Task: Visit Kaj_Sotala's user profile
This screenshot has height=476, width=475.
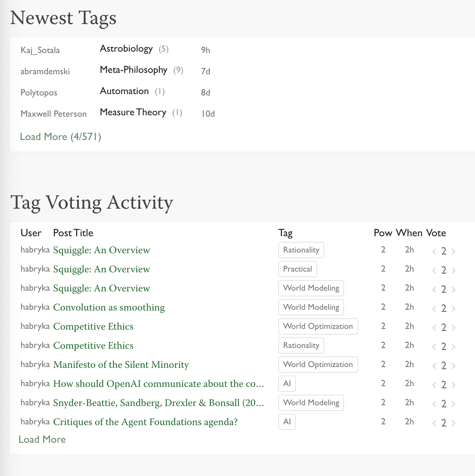Action: (x=40, y=50)
